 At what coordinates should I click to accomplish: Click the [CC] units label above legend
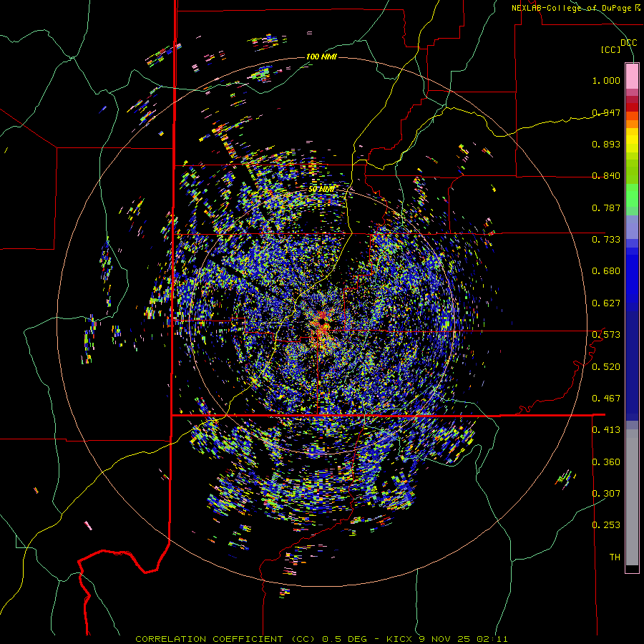pos(610,49)
